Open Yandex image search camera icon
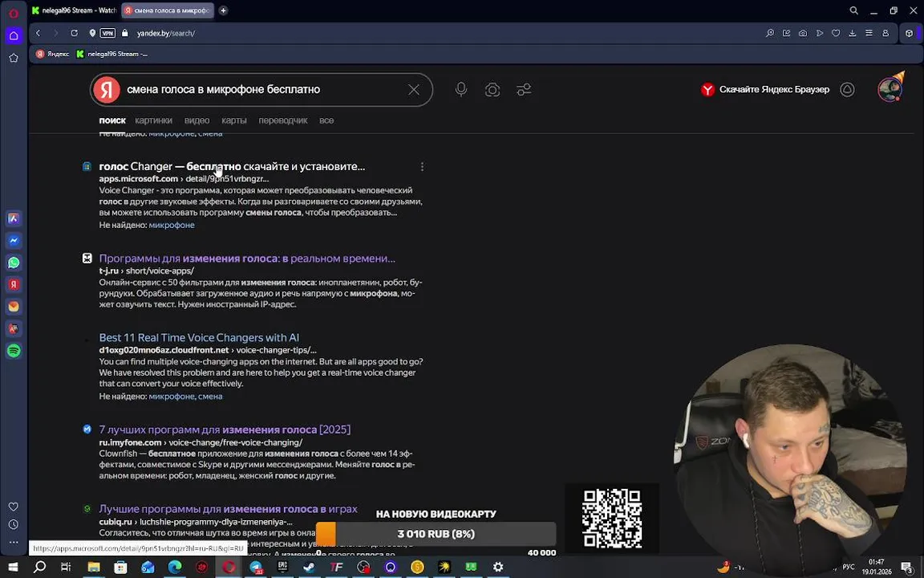Viewport: 924px width, 578px height. pos(492,90)
